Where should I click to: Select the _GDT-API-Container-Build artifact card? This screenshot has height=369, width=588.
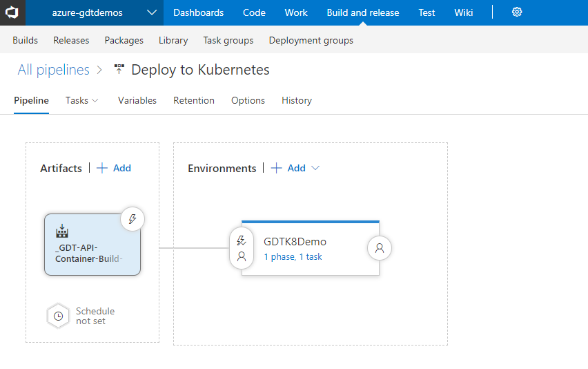(92, 245)
